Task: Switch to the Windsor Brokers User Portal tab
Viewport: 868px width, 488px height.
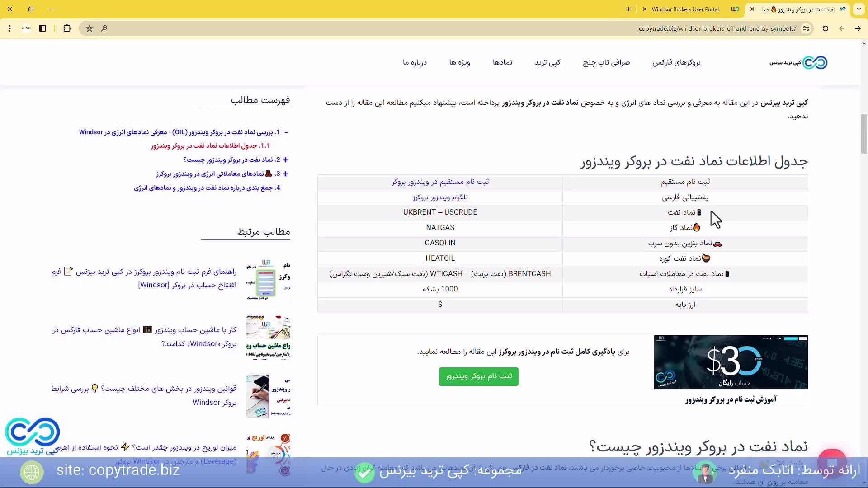Action: tap(685, 9)
